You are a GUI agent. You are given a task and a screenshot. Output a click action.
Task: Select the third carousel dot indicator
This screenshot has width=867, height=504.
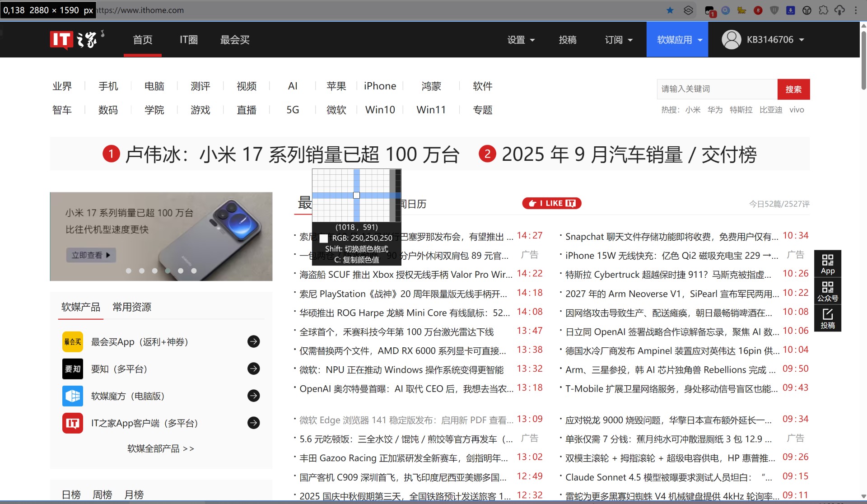[155, 271]
